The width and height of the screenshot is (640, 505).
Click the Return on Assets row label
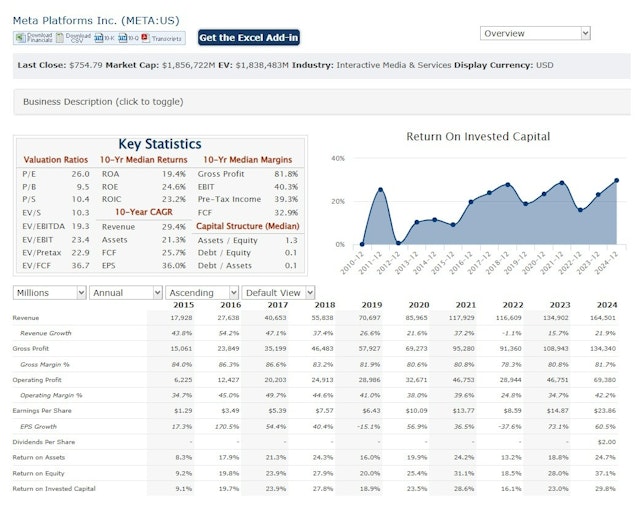[x=39, y=457]
